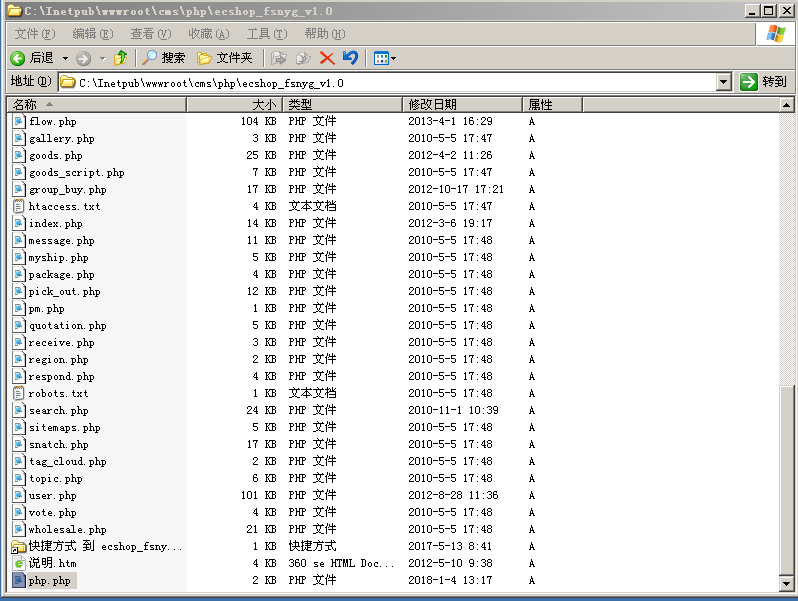Select the pm.php file icon
Image resolution: width=798 pixels, height=601 pixels.
point(18,308)
